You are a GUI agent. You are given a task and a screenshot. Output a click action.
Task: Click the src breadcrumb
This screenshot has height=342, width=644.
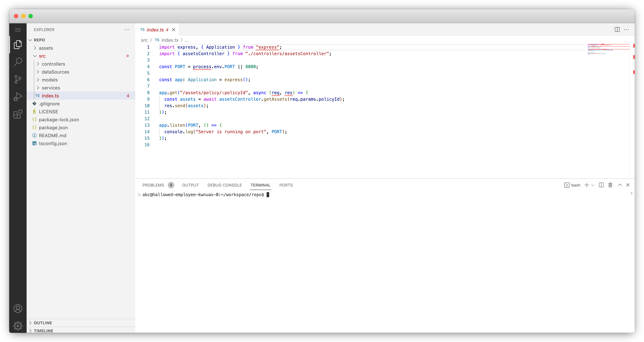[x=144, y=40]
